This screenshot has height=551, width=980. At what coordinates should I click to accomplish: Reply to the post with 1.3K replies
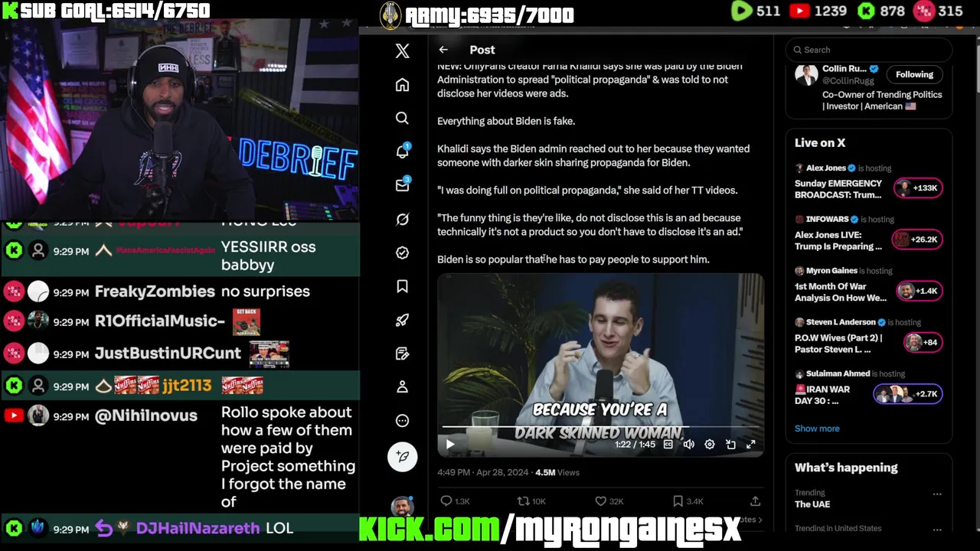pyautogui.click(x=455, y=501)
